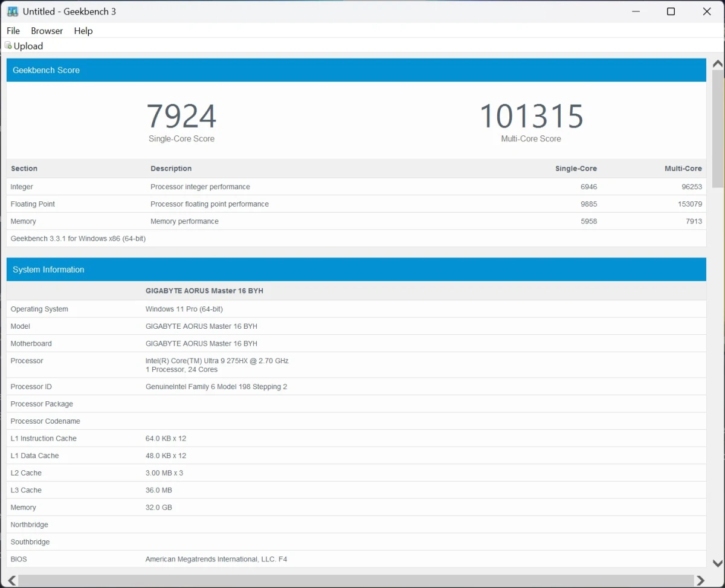Click the Integer multi-core value 96253
The width and height of the screenshot is (725, 588).
point(692,187)
